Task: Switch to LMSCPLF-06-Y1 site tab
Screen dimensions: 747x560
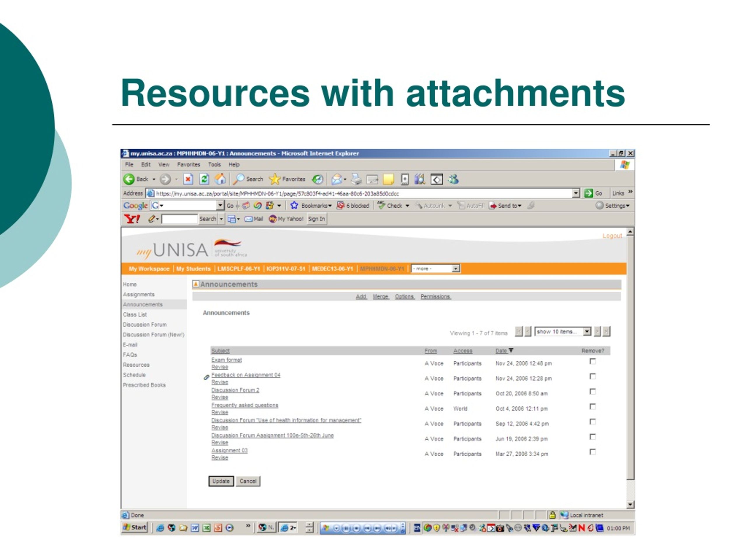Action: point(239,269)
